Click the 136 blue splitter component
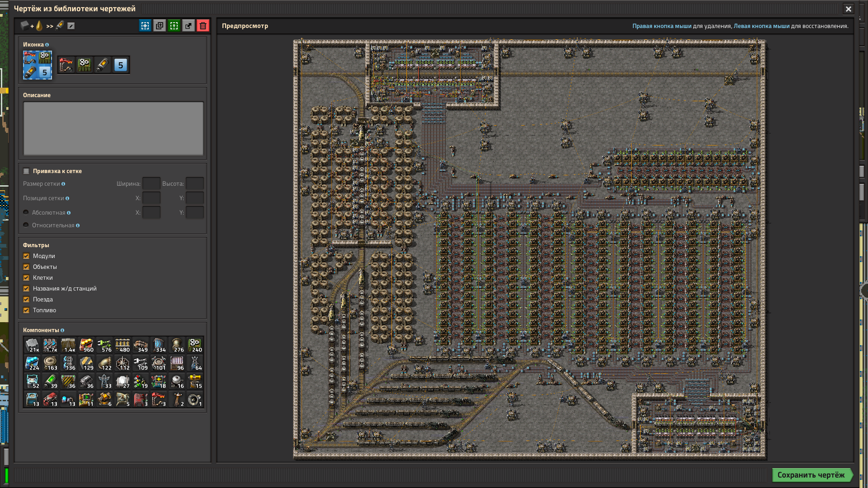 pos(68,363)
